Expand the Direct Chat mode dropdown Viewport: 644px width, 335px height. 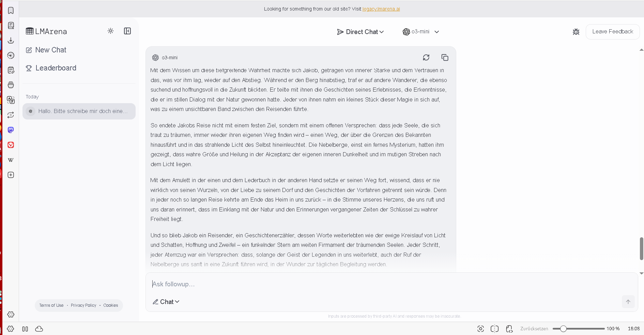[361, 32]
